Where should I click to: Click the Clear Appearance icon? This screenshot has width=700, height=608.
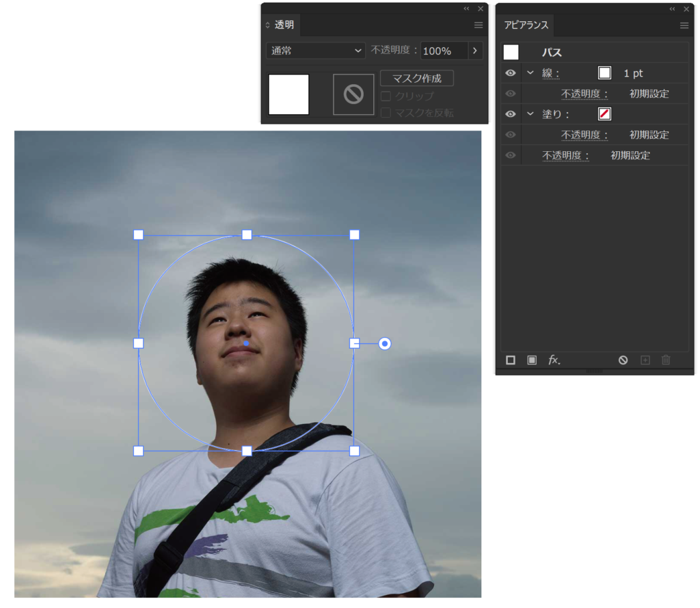click(x=623, y=360)
